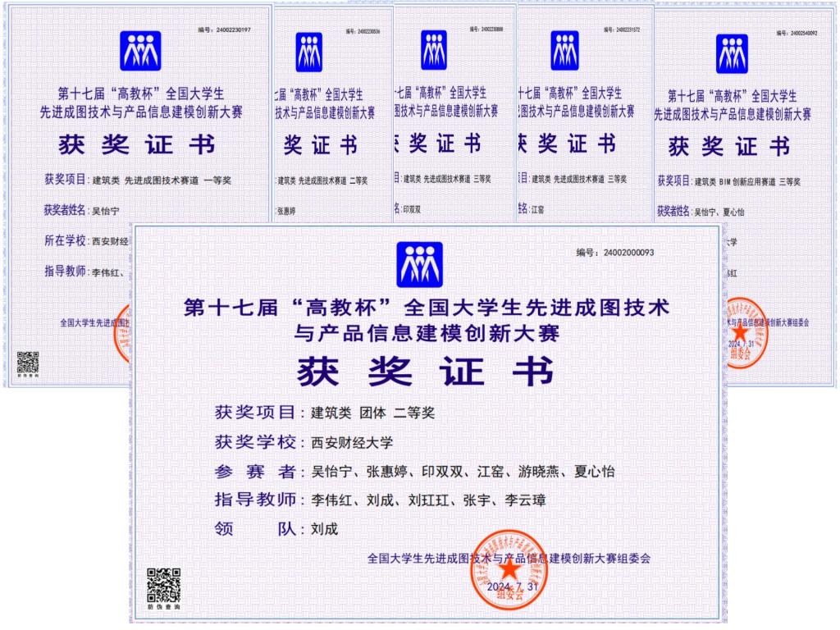This screenshot has height=630, width=840.
Task: Select 建筑类 先进成图技术赛道 一等奖
Action: coord(162,180)
